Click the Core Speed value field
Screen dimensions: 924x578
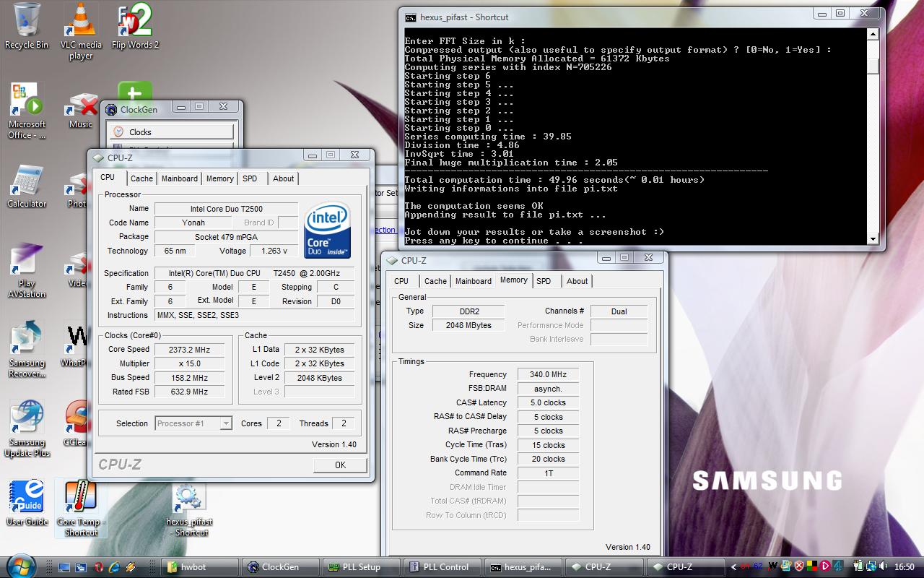(189, 350)
